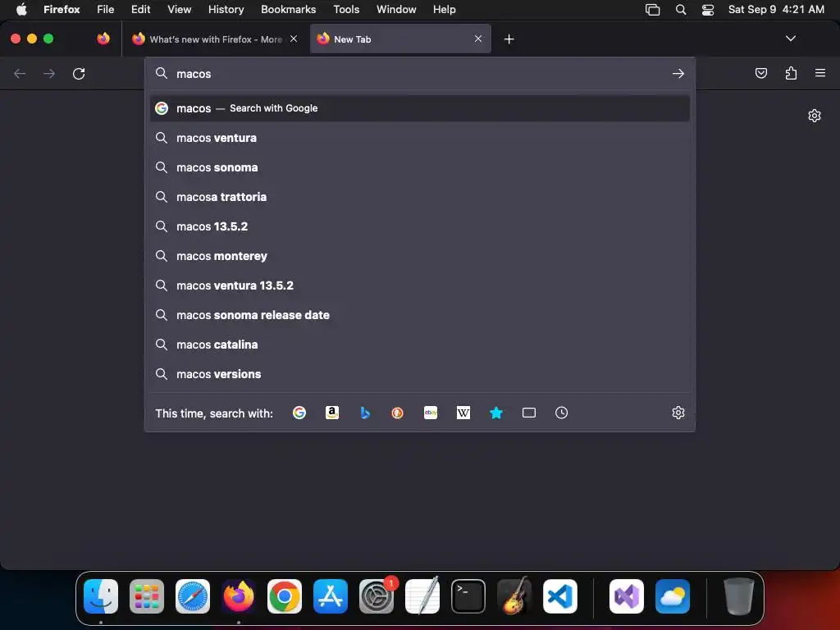
Task: Launch Safari from the Dock
Action: [x=193, y=596]
